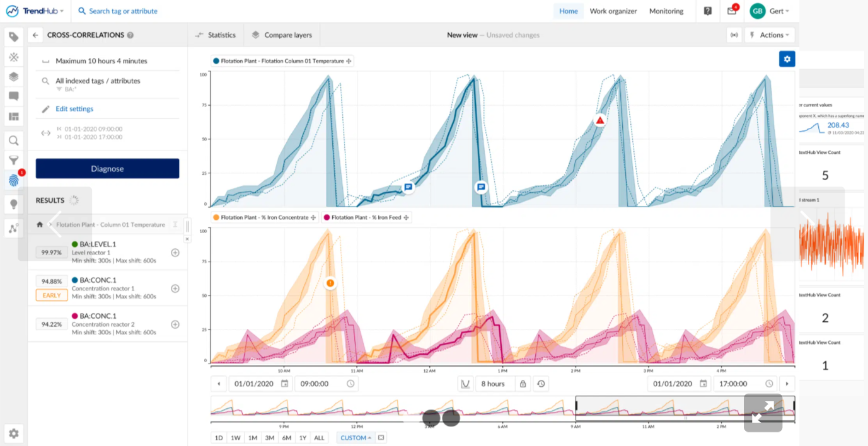
Task: Open the layers icon in left sidebar
Action: pos(13,77)
